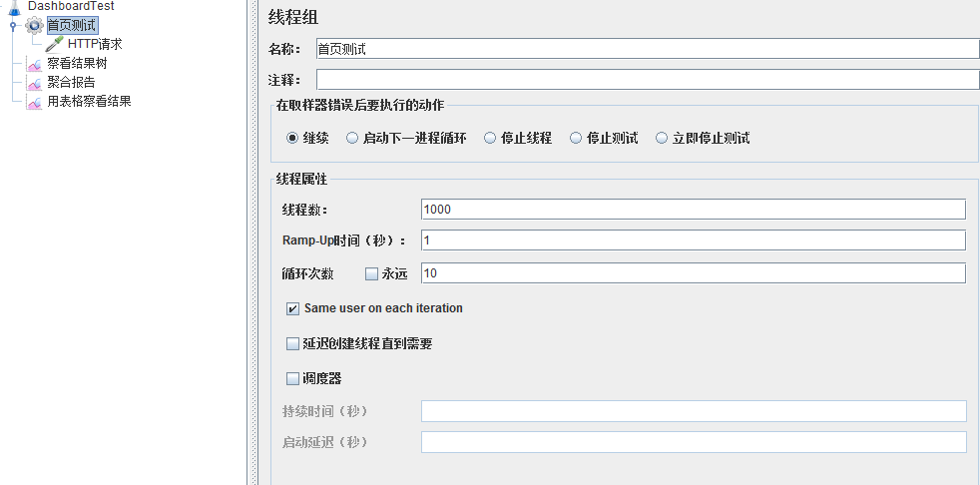
Task: Click the 名称 field containing 首页测试
Action: (648, 49)
